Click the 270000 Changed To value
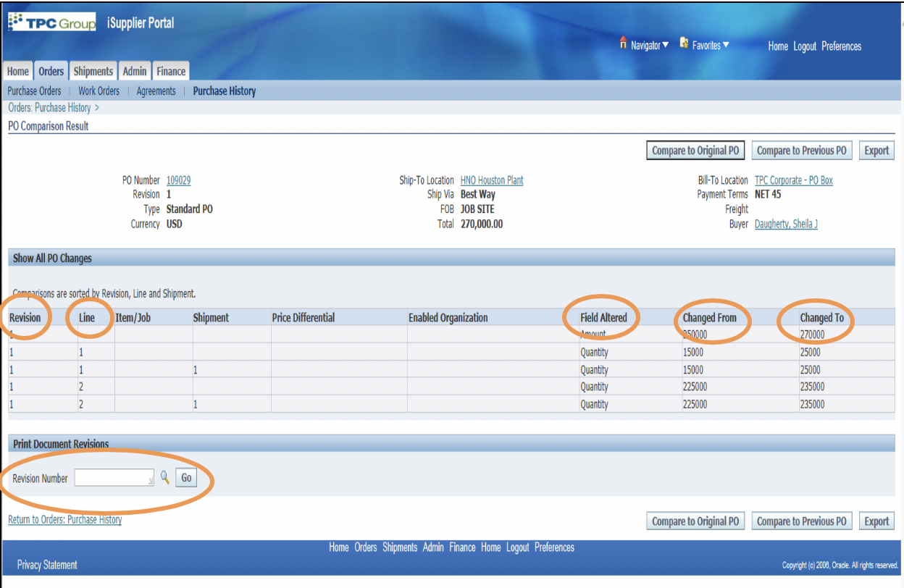The height and width of the screenshot is (588, 904). [813, 335]
